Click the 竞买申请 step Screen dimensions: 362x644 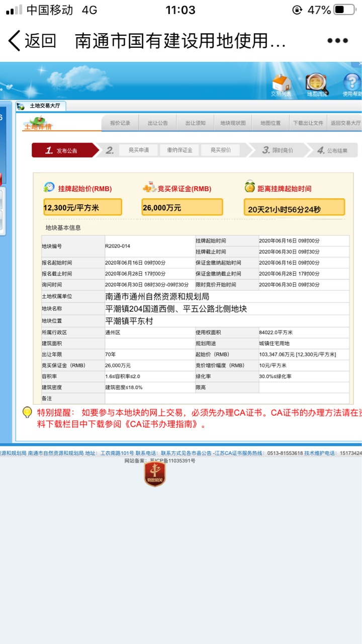[x=138, y=150]
